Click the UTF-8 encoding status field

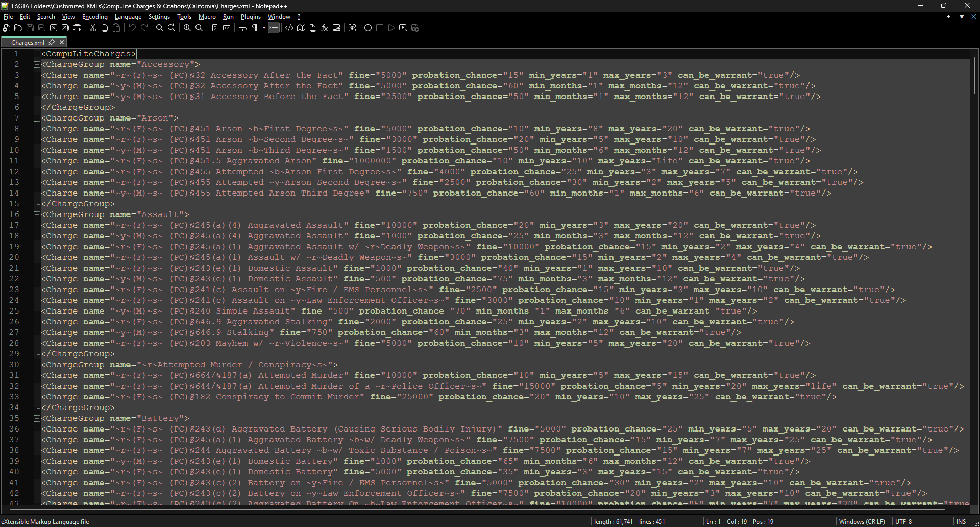coord(903,521)
